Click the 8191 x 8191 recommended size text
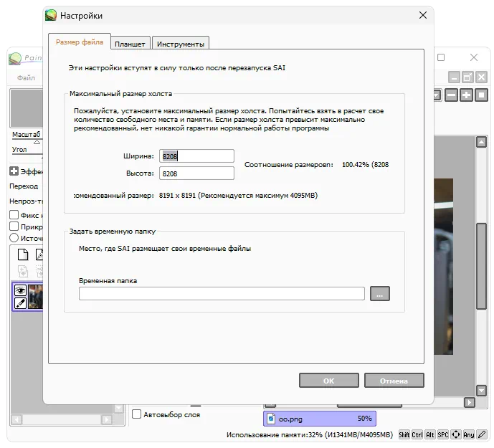The width and height of the screenshot is (494, 448). point(177,196)
